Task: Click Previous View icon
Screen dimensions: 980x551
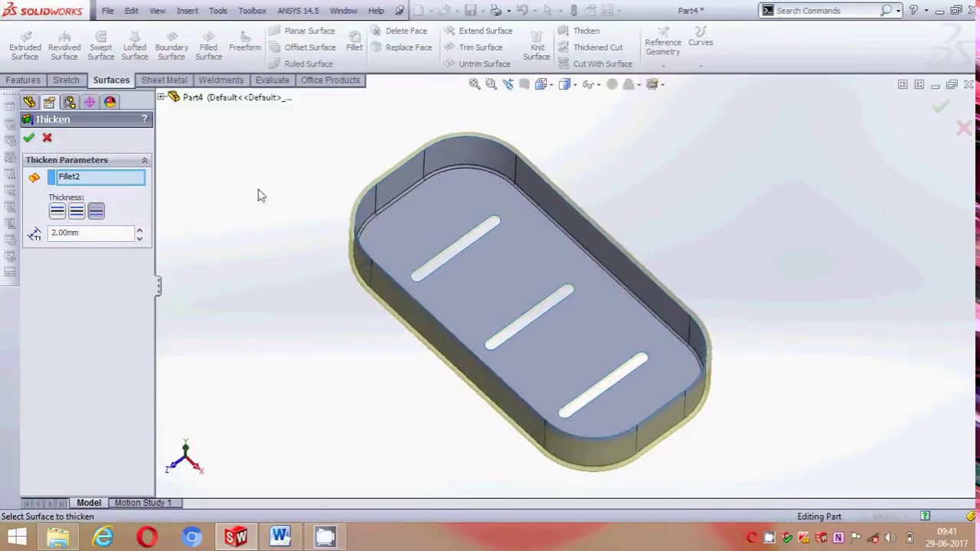Action: click(x=508, y=84)
